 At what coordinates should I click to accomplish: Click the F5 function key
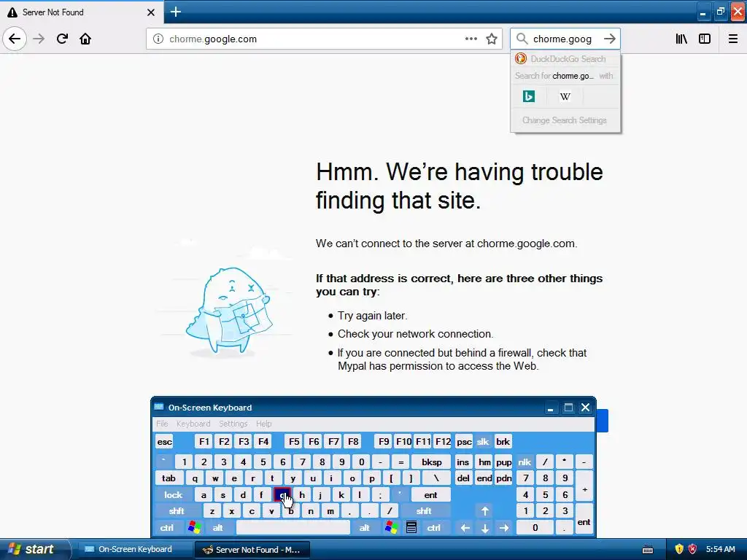click(x=294, y=442)
